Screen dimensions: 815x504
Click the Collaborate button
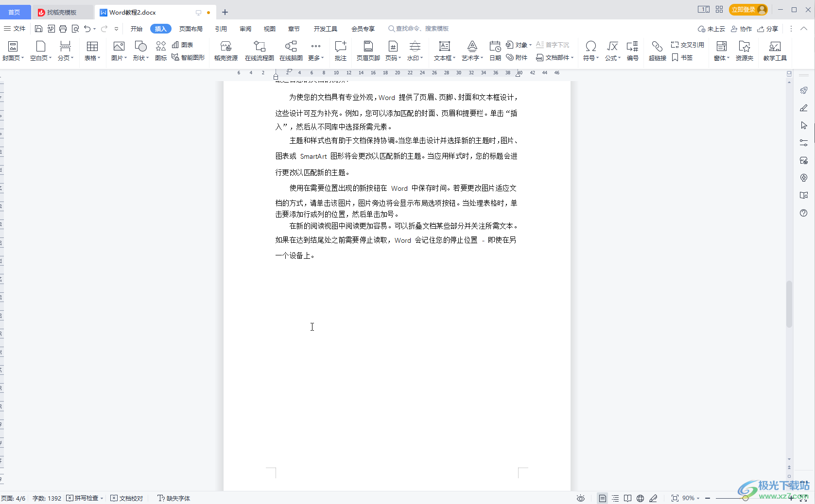pos(742,29)
